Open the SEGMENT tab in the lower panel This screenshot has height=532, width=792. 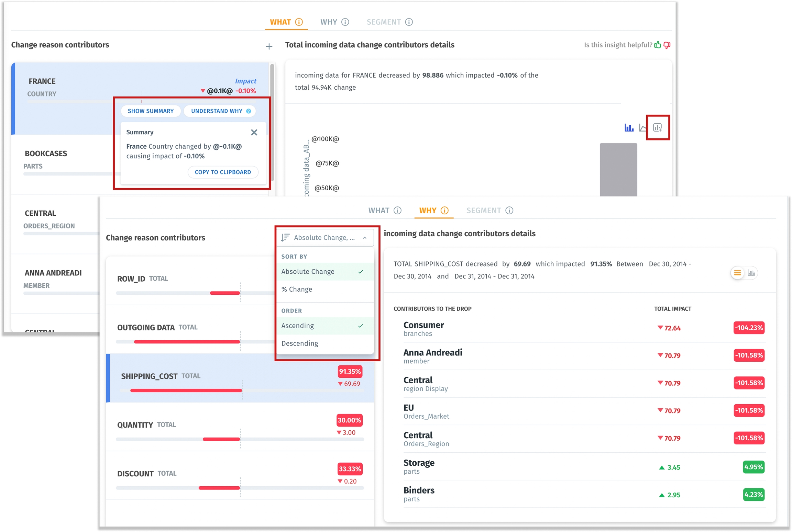[x=483, y=211]
